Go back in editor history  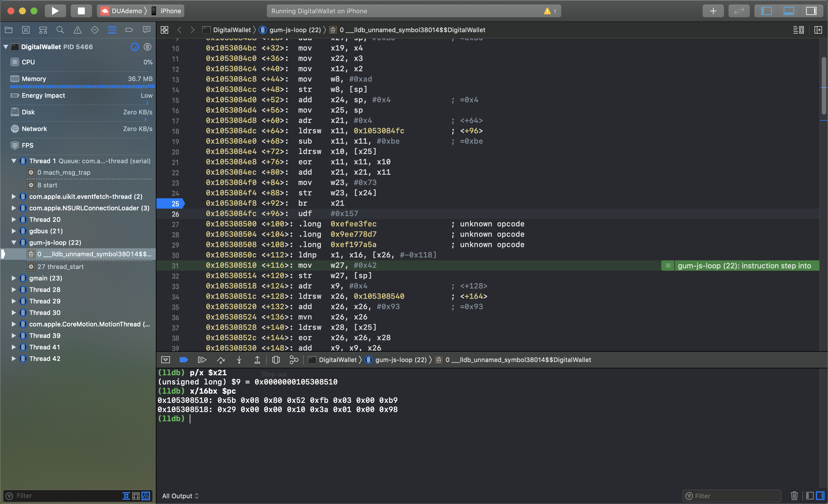click(x=179, y=30)
